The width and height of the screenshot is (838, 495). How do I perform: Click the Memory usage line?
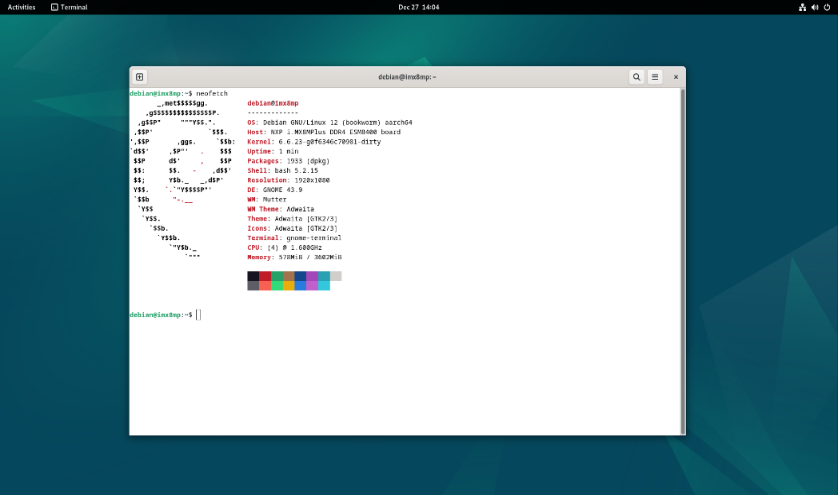click(x=294, y=257)
